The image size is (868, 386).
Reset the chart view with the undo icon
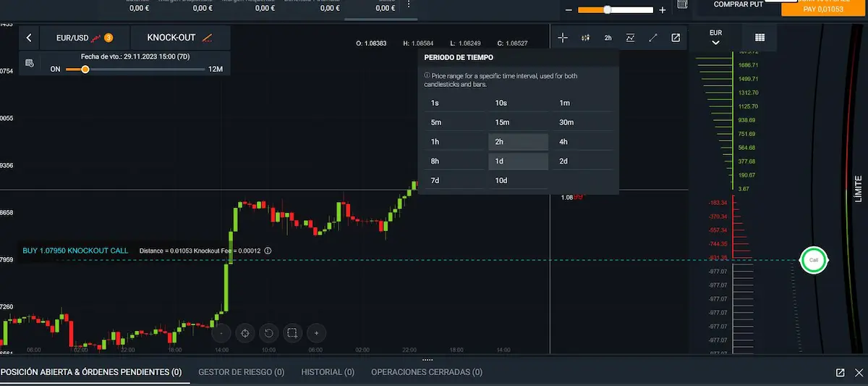point(268,333)
